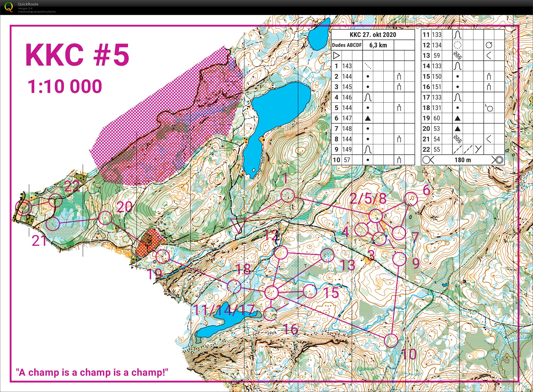This screenshot has height=392, width=533.
Task: Click control code 134 in table
Action: [x=437, y=45]
